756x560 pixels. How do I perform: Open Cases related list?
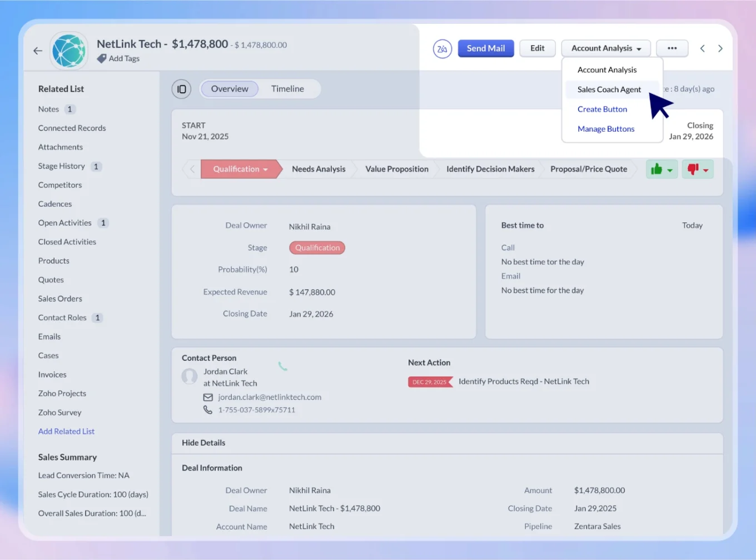(x=48, y=356)
